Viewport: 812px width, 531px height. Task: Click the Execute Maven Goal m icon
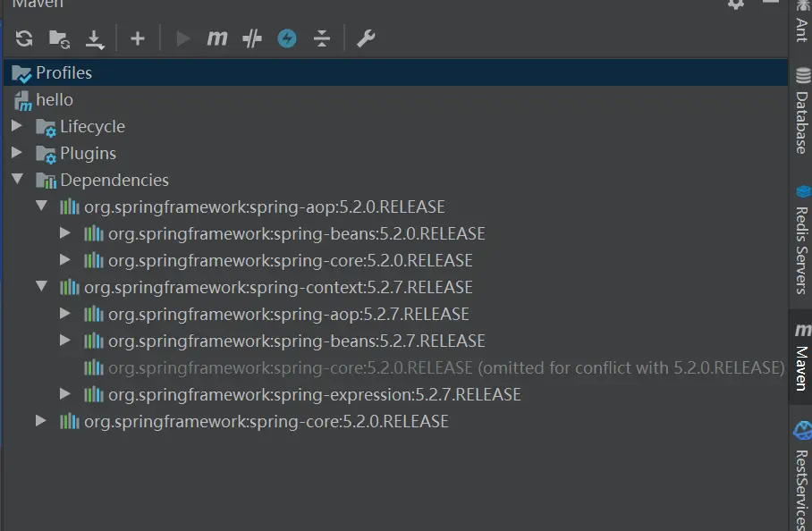[217, 38]
